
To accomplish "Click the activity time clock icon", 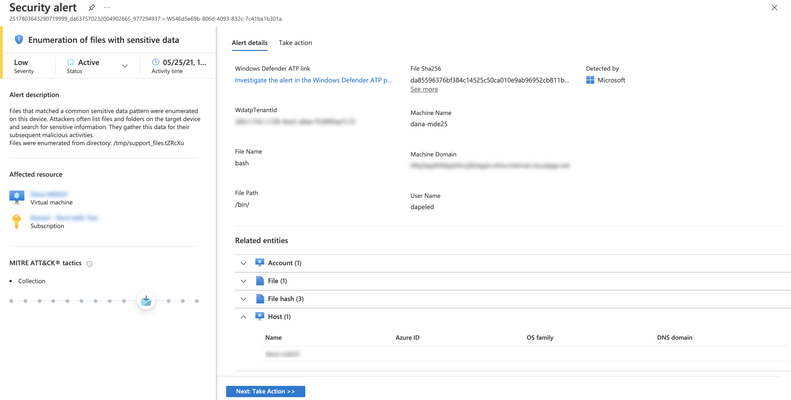I will [155, 63].
